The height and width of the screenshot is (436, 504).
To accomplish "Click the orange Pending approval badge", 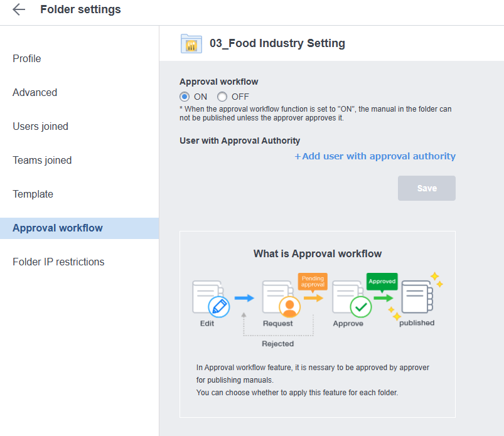I will coord(313,281).
